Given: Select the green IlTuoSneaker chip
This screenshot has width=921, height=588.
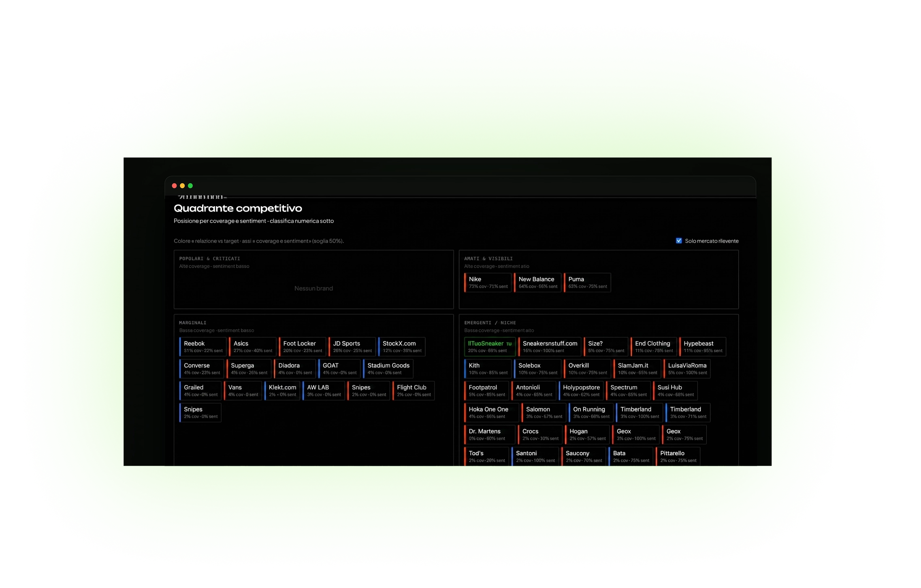Looking at the screenshot, I should coord(490,347).
